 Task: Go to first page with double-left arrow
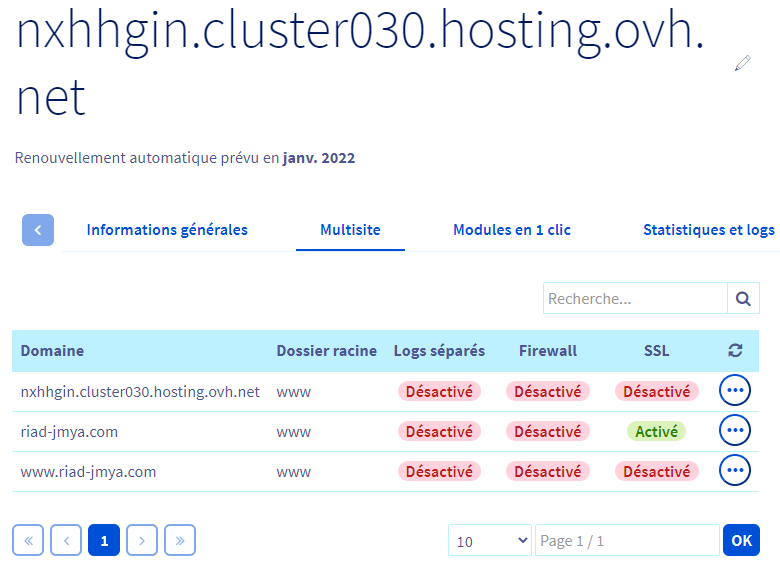tap(28, 540)
